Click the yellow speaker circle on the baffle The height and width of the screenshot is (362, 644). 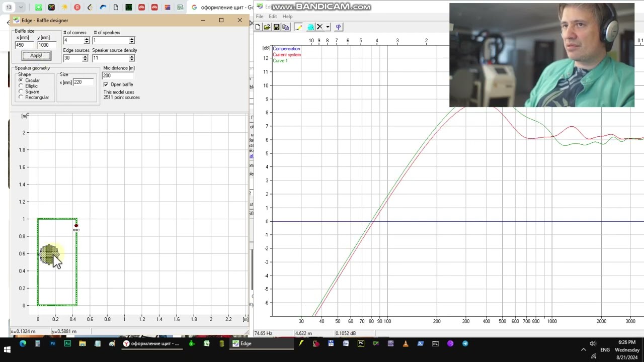[x=49, y=254]
